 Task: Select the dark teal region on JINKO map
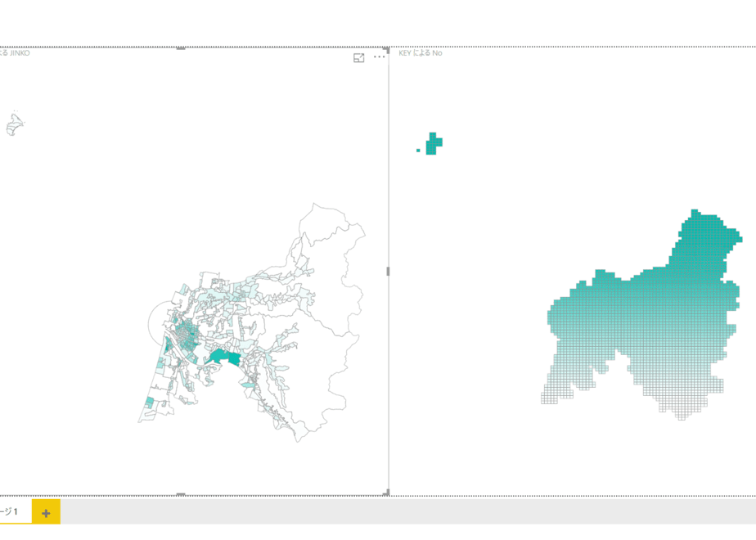tap(224, 358)
